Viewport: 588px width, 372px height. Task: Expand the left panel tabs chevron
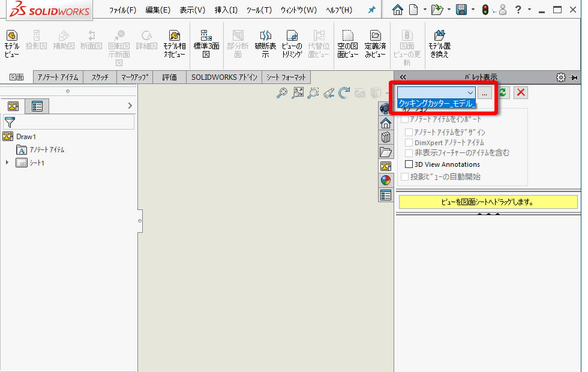pos(130,106)
